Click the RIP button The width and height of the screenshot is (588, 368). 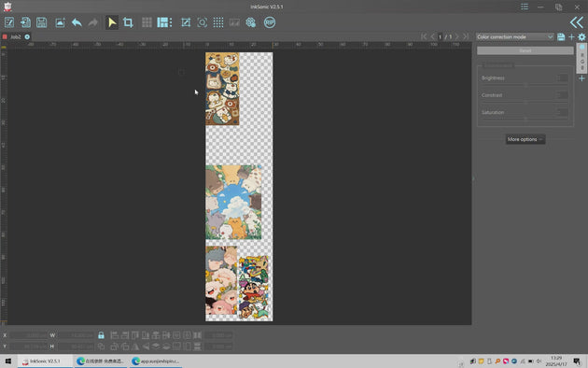pyautogui.click(x=270, y=22)
